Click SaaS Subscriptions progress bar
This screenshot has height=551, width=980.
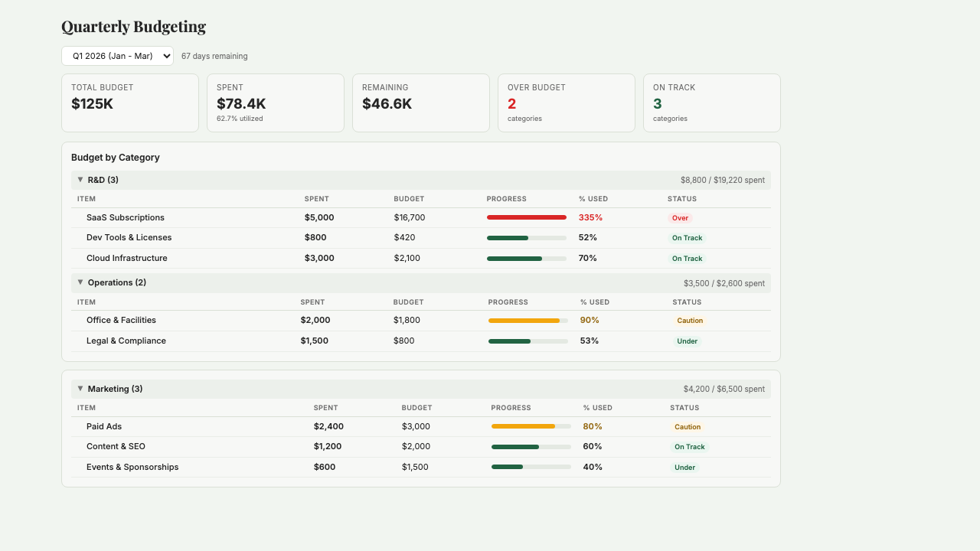coord(527,217)
